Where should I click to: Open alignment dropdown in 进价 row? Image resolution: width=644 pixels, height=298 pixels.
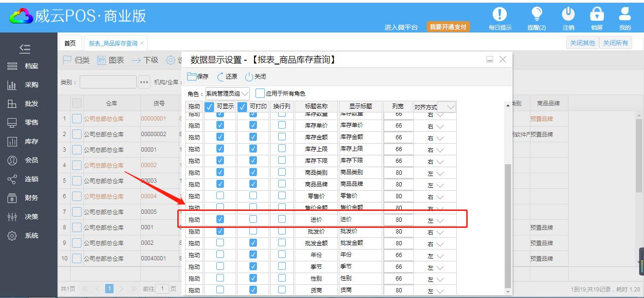[440, 220]
